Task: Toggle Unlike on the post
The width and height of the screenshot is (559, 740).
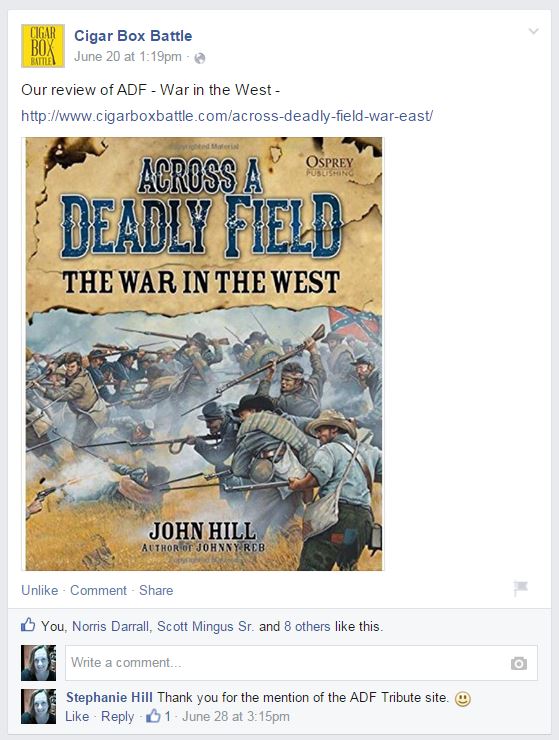Action: pyautogui.click(x=40, y=590)
